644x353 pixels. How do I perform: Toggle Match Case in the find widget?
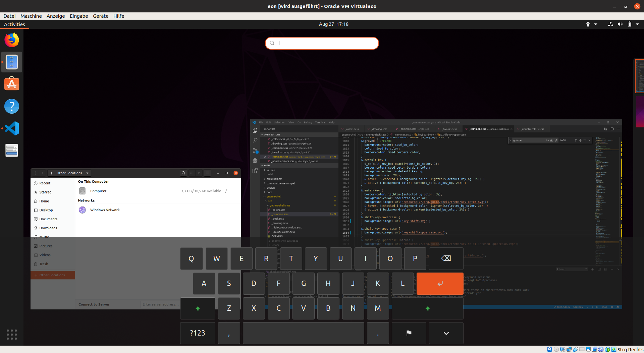coord(548,140)
